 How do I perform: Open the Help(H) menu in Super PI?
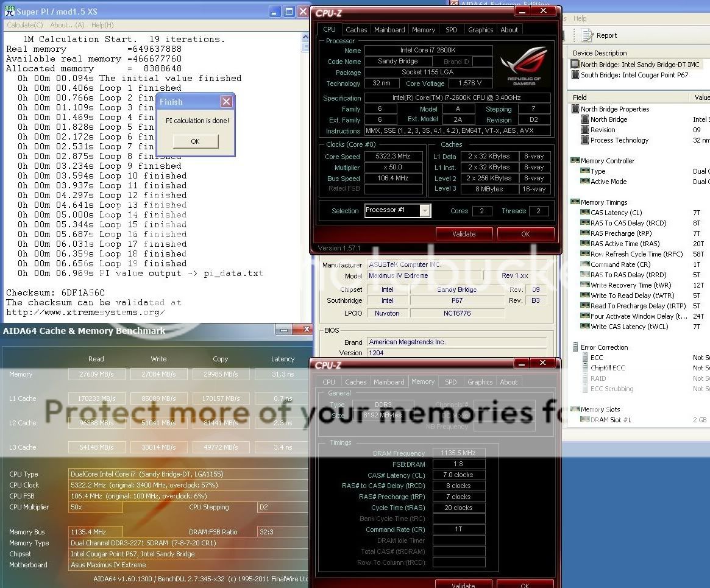102,25
